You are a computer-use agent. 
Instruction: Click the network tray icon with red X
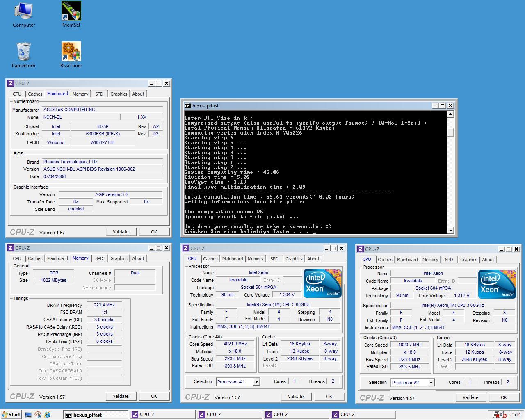pos(496,415)
